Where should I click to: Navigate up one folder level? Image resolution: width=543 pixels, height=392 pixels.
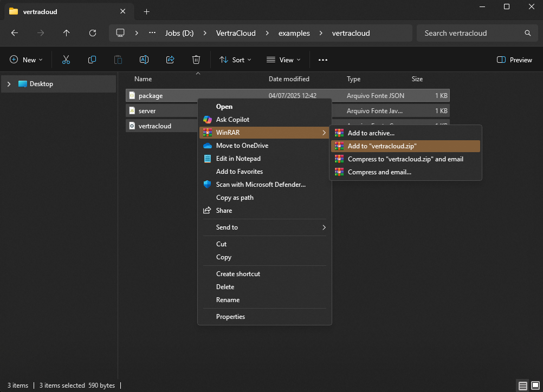tap(67, 33)
